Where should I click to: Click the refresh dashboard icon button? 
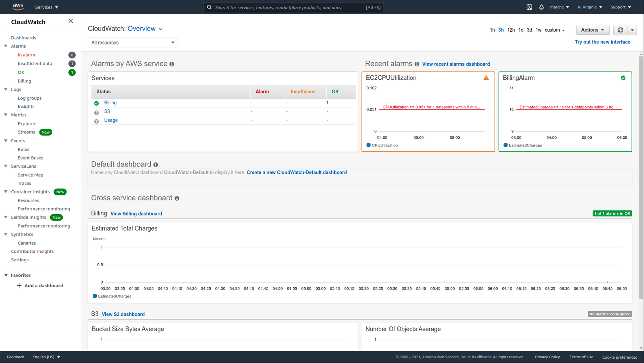620,30
